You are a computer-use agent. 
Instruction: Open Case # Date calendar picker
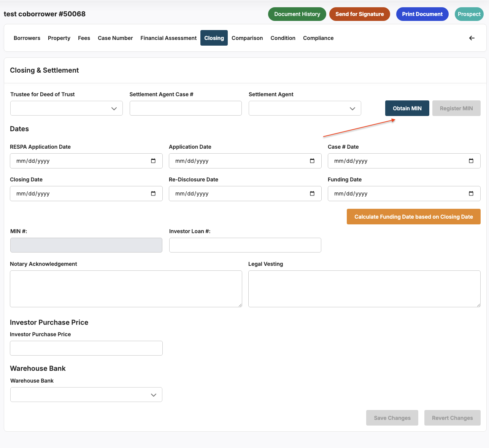[x=471, y=161]
